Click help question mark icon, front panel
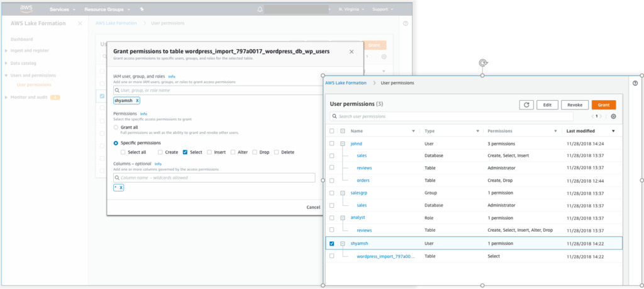The width and height of the screenshot is (644, 289). (x=635, y=82)
